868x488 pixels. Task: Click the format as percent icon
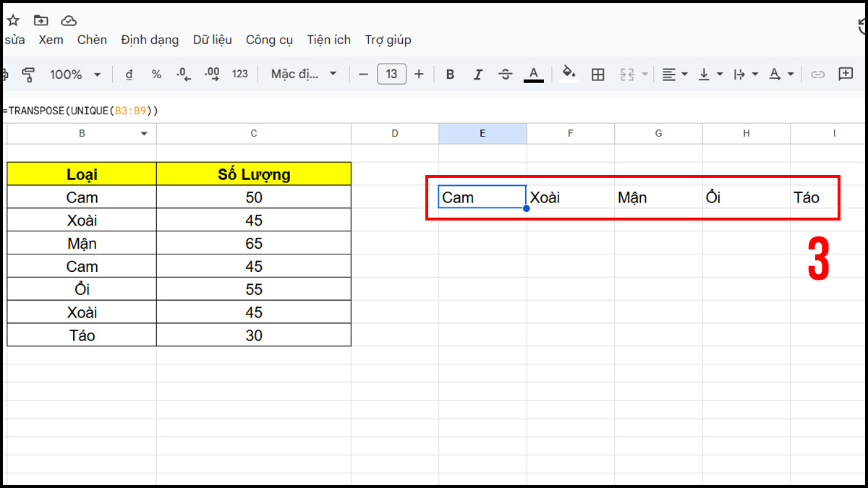(x=156, y=74)
